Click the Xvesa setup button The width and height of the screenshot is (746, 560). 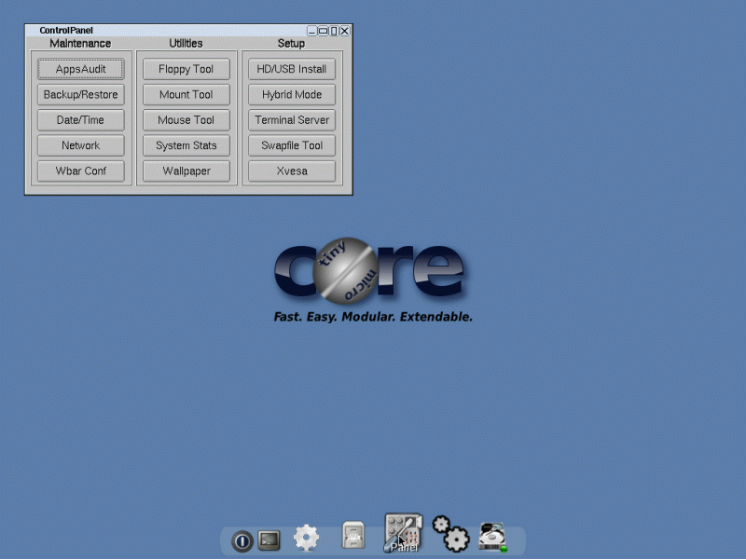tap(292, 171)
